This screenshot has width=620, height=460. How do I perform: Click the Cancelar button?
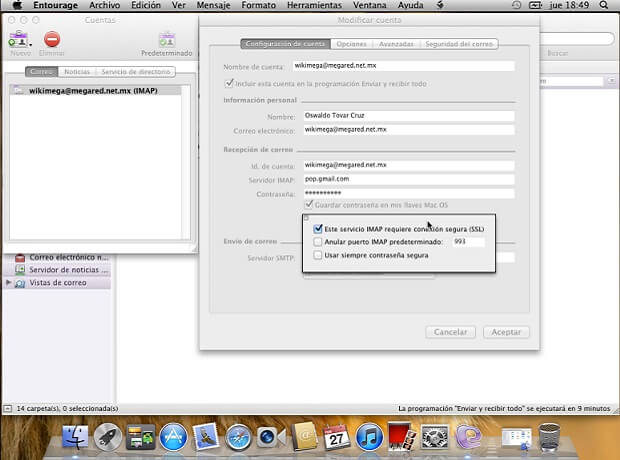(450, 332)
